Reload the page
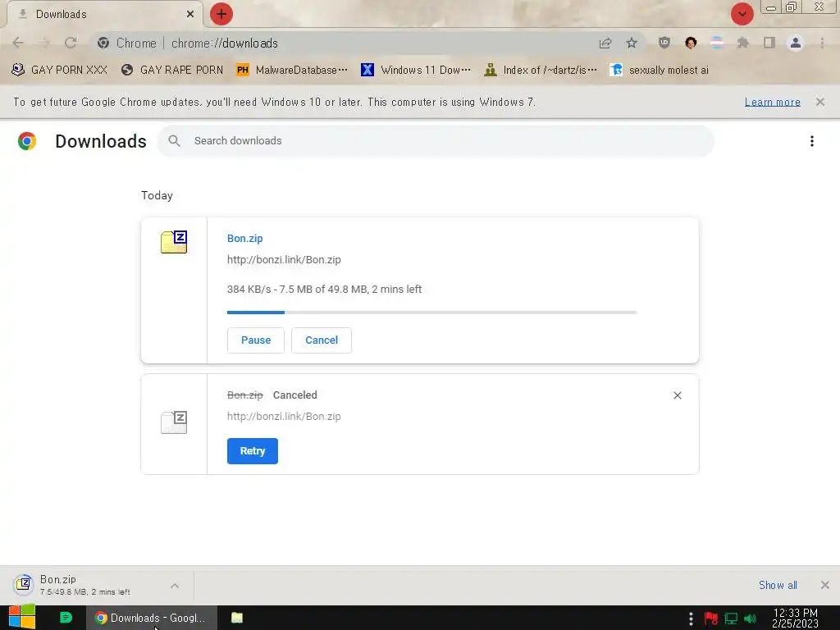The image size is (840, 630). tap(71, 43)
